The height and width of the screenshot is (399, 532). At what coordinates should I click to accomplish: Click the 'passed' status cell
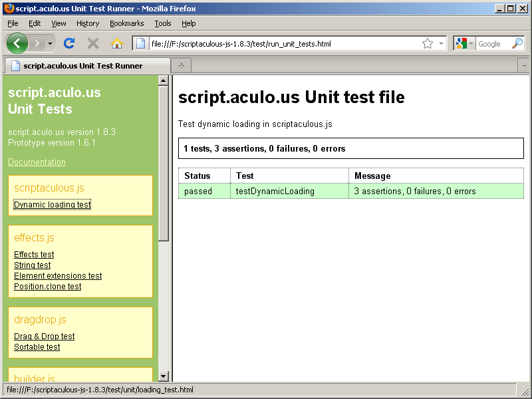[x=205, y=191]
